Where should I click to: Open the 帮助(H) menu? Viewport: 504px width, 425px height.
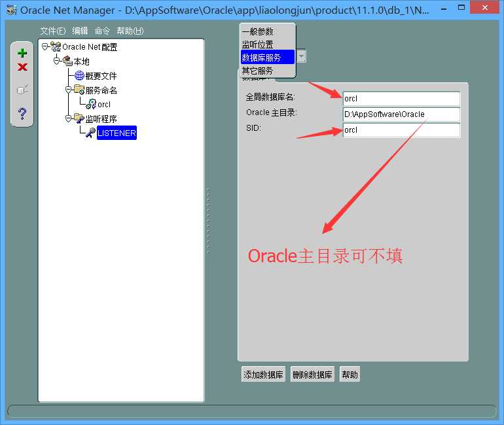[x=130, y=31]
